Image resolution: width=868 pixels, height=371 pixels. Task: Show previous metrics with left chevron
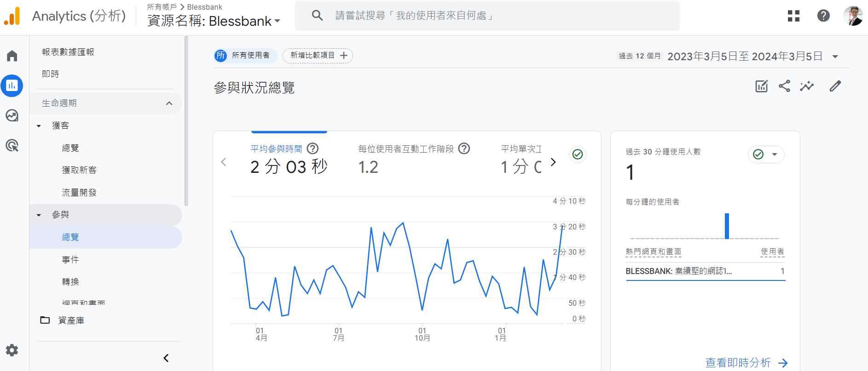click(224, 162)
